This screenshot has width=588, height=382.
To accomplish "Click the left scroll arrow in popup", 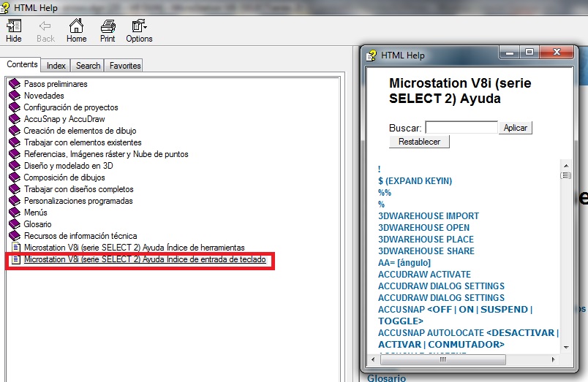I will pos(373,359).
